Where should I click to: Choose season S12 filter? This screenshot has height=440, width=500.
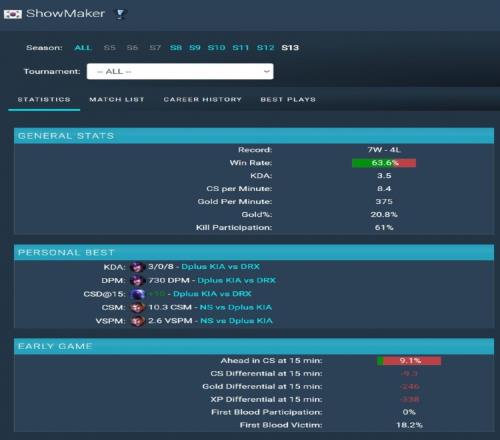tap(265, 48)
